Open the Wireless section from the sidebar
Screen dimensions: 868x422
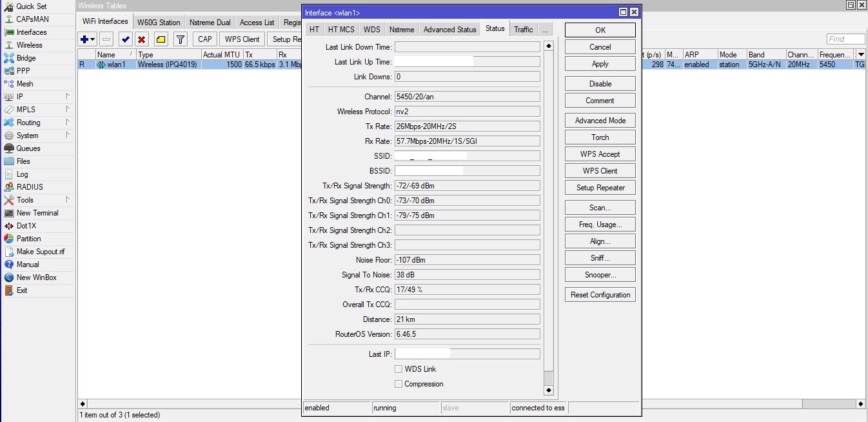click(29, 45)
